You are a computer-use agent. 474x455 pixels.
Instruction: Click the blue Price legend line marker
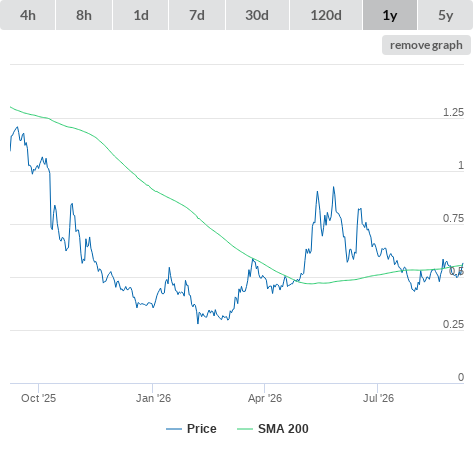click(x=174, y=429)
